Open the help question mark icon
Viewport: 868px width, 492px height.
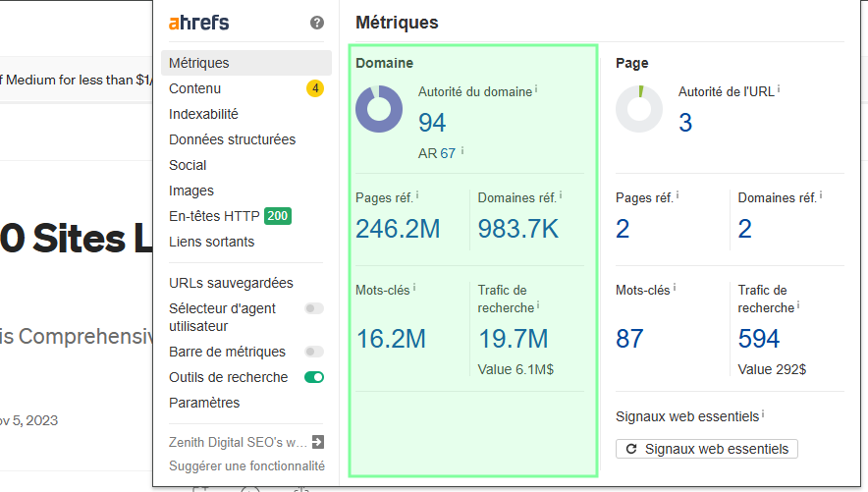316,23
